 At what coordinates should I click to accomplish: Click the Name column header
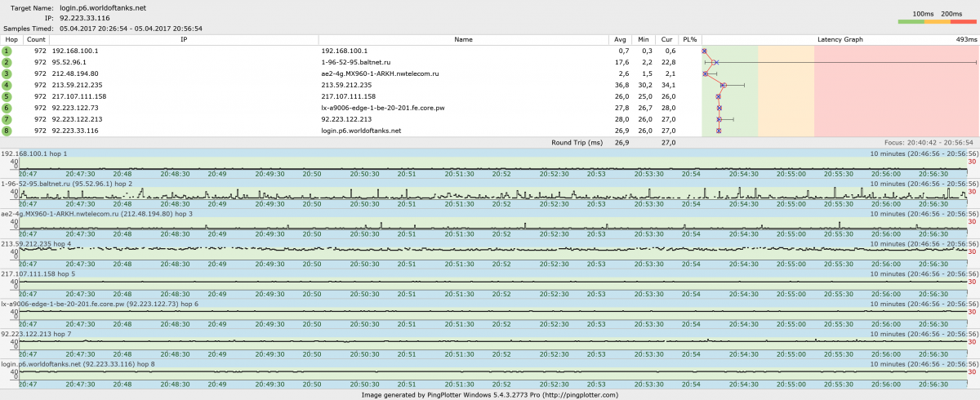[463, 39]
